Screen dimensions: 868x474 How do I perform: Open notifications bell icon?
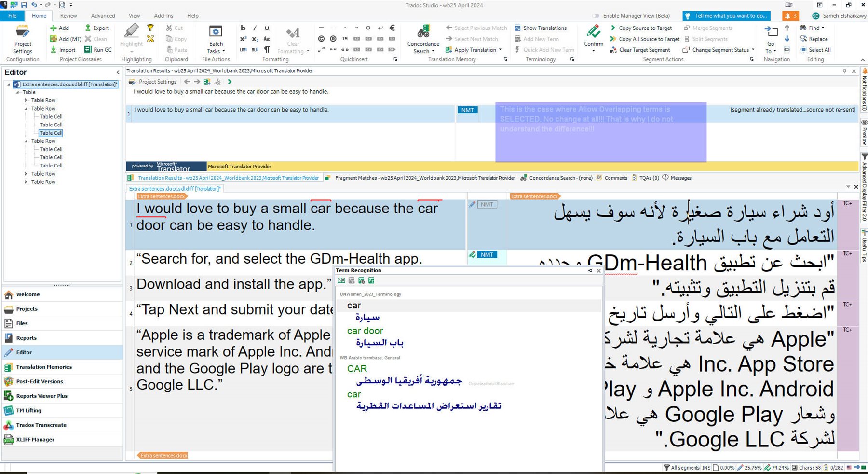point(790,16)
